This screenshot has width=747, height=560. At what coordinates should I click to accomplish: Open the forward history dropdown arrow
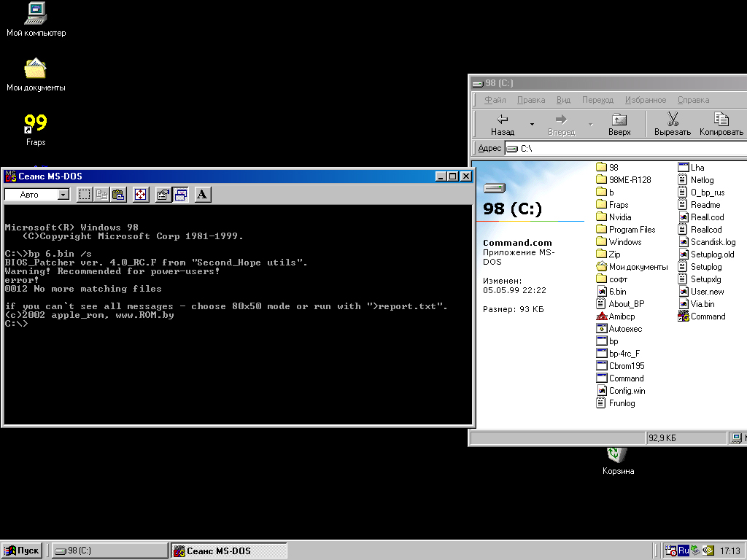pyautogui.click(x=591, y=124)
